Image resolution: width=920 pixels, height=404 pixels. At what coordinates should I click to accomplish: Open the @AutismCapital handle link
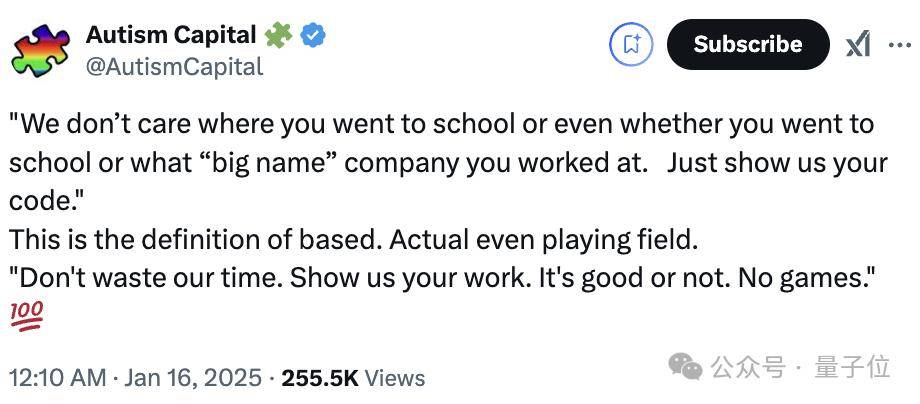click(x=174, y=66)
